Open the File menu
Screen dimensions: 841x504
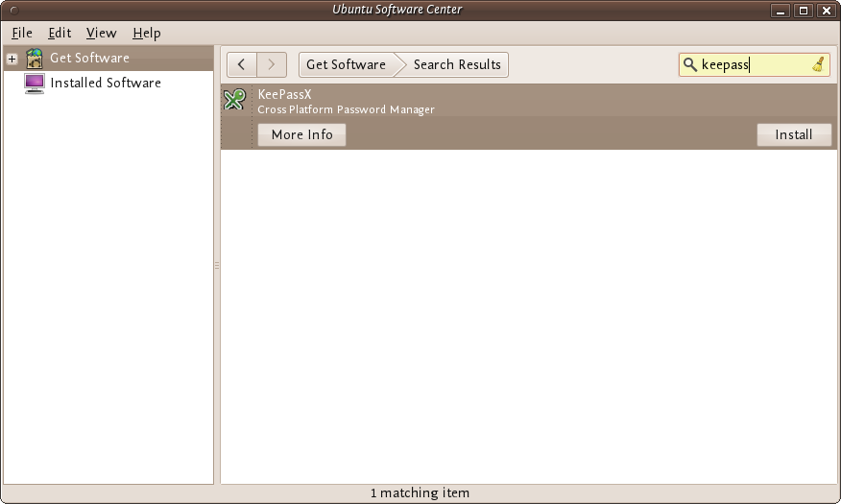[22, 33]
